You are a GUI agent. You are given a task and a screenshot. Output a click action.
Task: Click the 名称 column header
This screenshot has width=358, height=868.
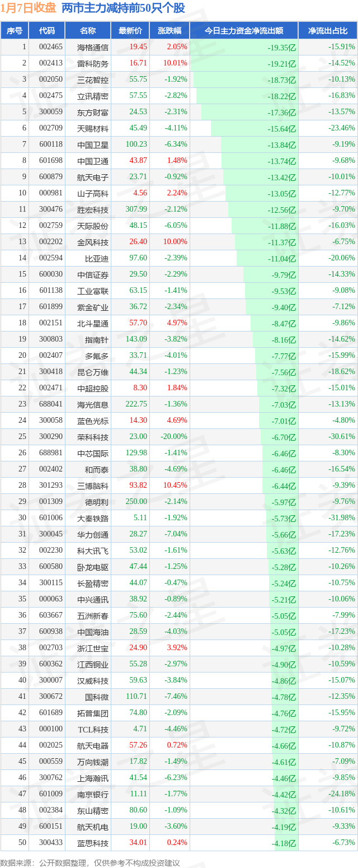pos(88,31)
